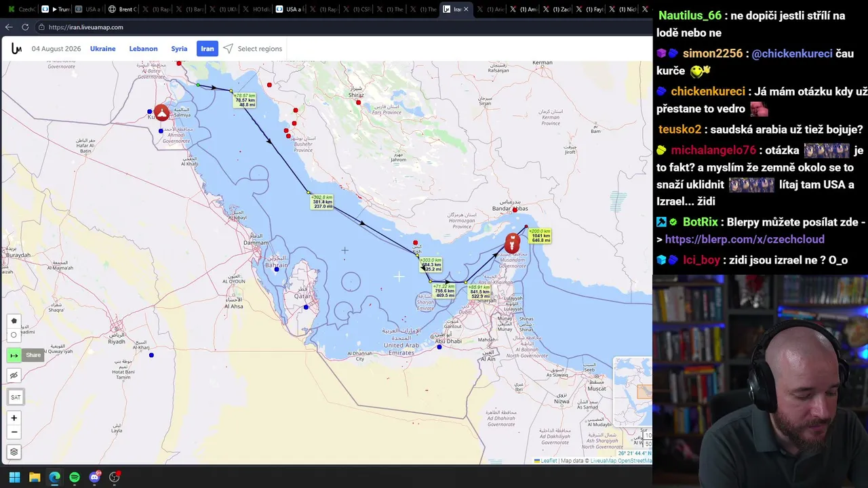Click the 841.5 km distance label
Screen dimensions: 868x488
pos(480,292)
